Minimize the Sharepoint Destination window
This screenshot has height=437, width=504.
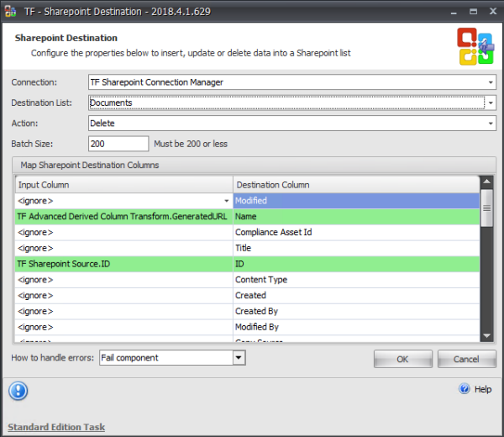tap(454, 12)
